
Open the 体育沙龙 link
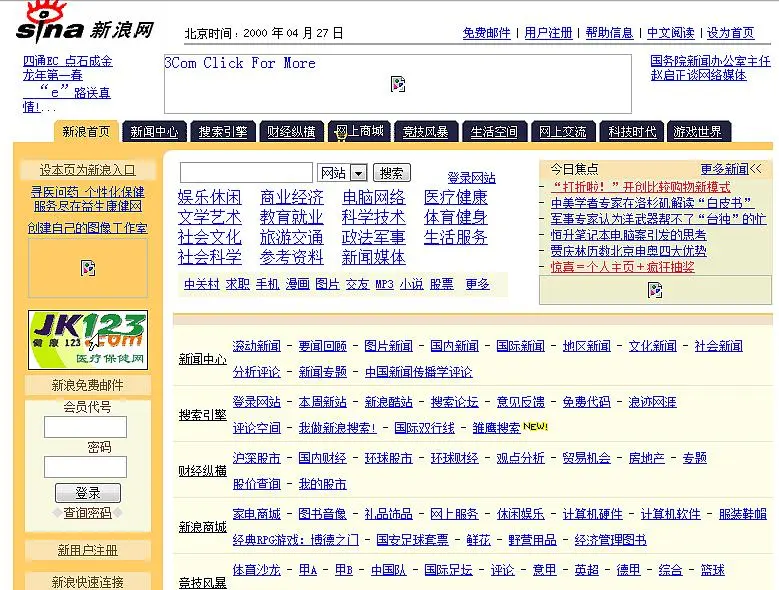[x=257, y=570]
